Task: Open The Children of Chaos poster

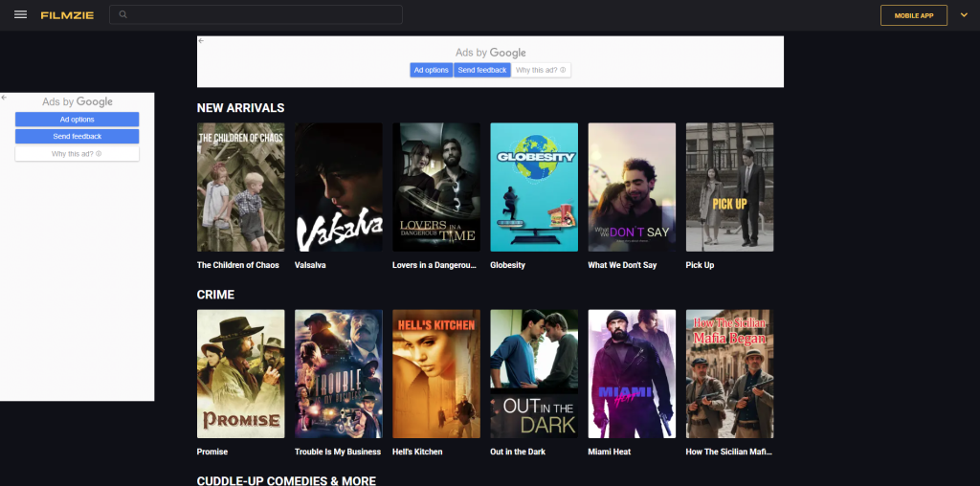Action: (240, 187)
